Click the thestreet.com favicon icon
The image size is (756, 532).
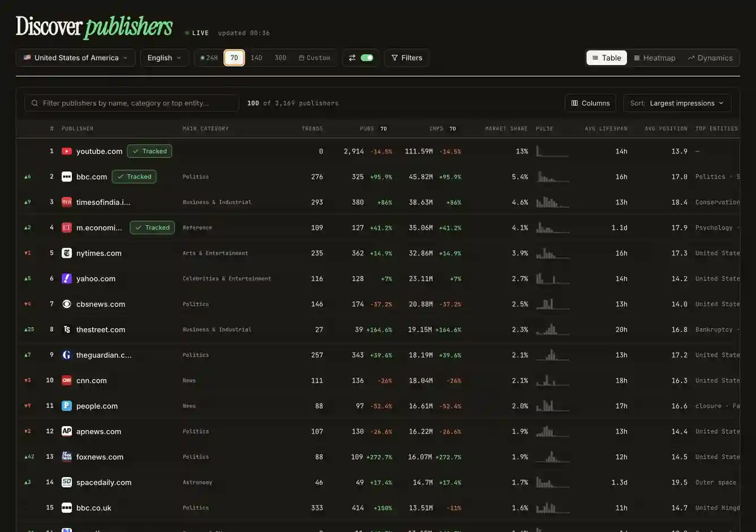point(67,329)
